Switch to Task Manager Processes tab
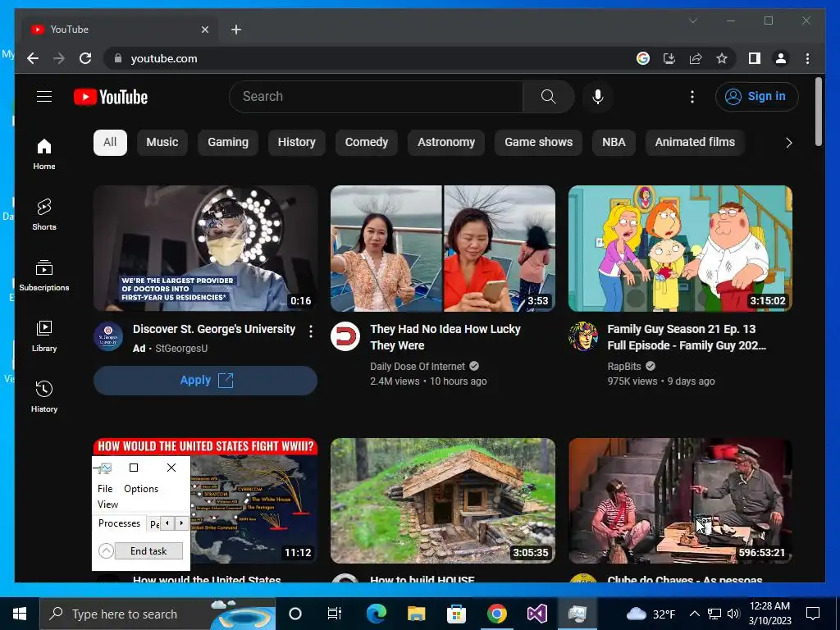The height and width of the screenshot is (630, 840). [120, 523]
